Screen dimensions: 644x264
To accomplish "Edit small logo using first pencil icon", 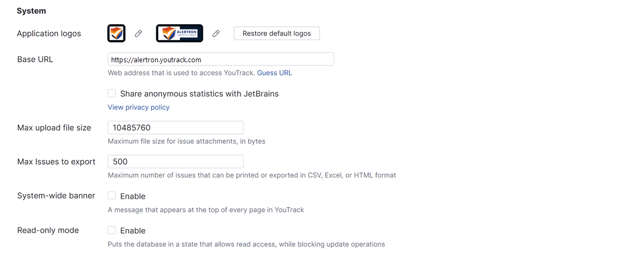I will click(x=138, y=33).
